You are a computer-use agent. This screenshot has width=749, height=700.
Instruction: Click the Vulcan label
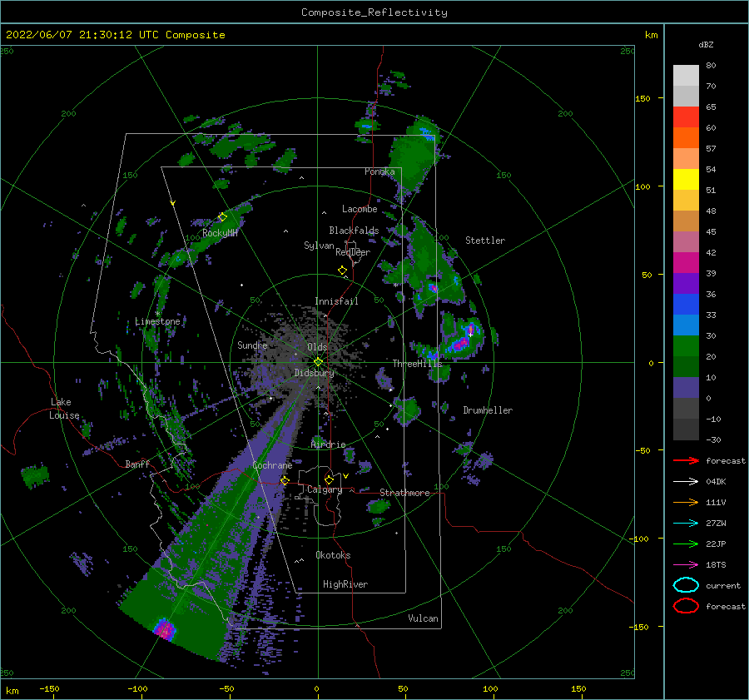point(424,618)
